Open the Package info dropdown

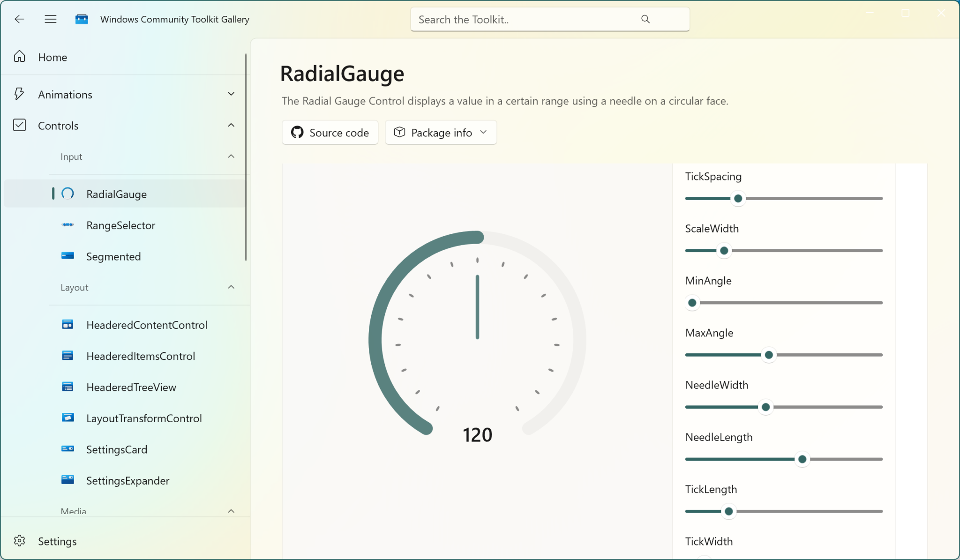[440, 133]
